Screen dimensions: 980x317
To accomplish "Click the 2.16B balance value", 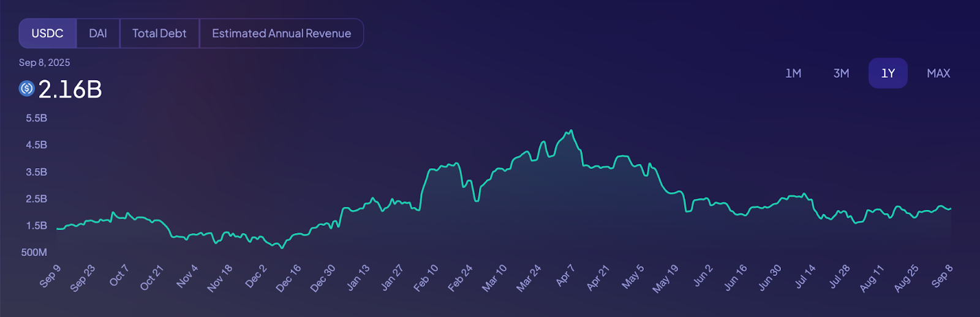I will [x=70, y=90].
